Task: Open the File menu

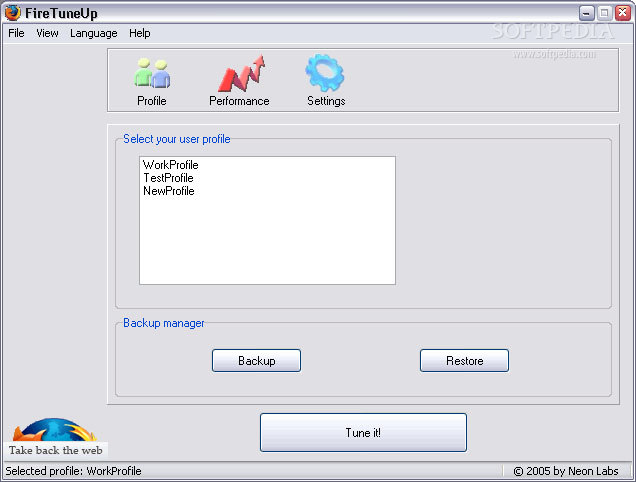Action: [16, 33]
